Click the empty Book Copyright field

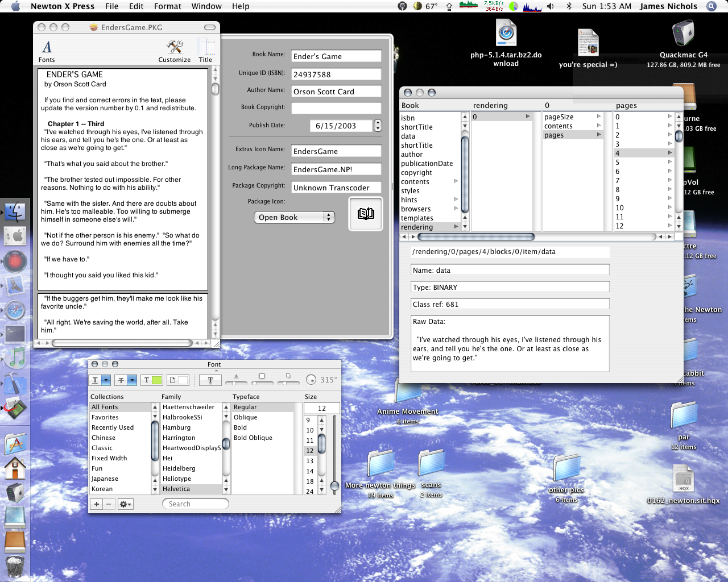pos(336,108)
